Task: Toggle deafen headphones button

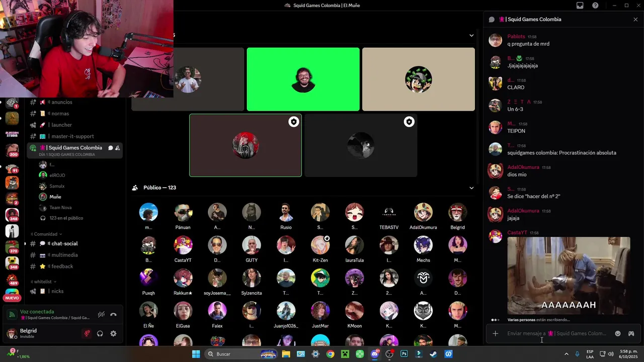Action: (100, 333)
